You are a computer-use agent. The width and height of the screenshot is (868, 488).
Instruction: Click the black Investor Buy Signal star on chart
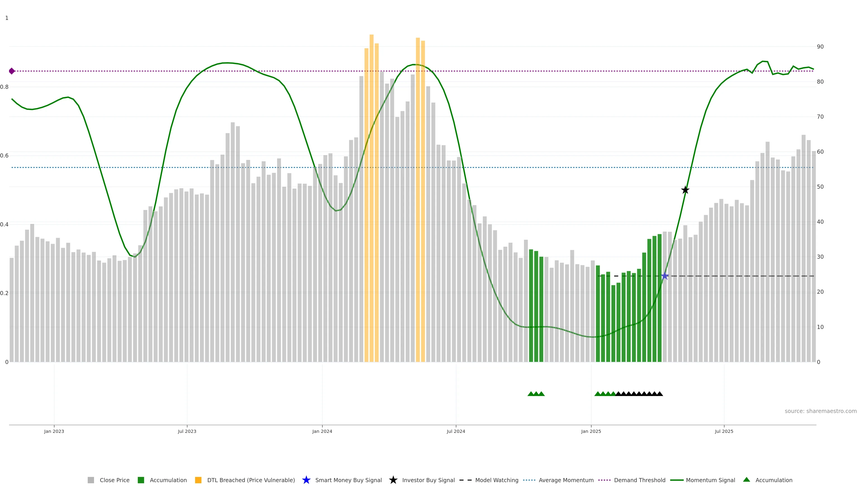point(685,190)
